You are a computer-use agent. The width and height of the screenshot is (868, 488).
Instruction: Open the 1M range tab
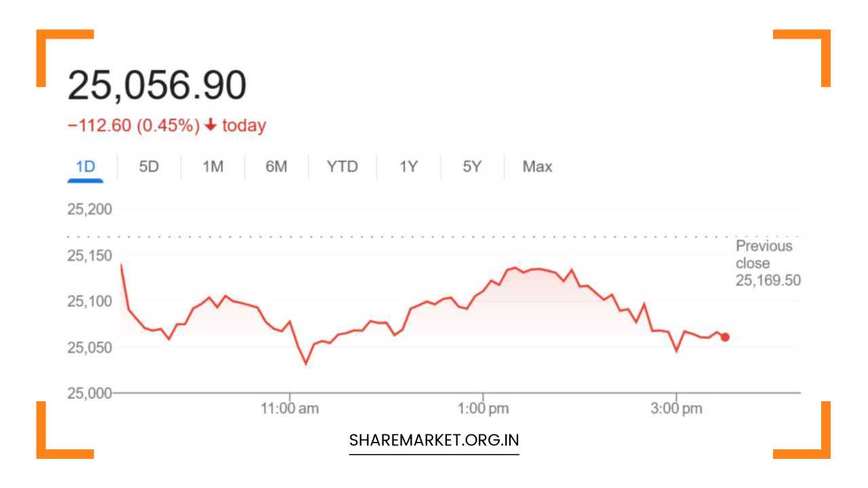pyautogui.click(x=213, y=167)
